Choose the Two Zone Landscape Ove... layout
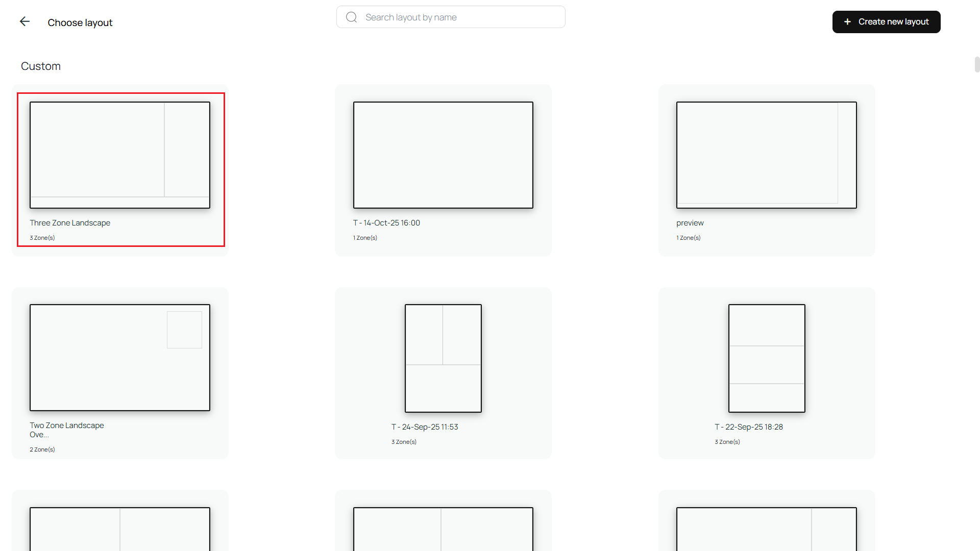980x551 pixels. [120, 357]
